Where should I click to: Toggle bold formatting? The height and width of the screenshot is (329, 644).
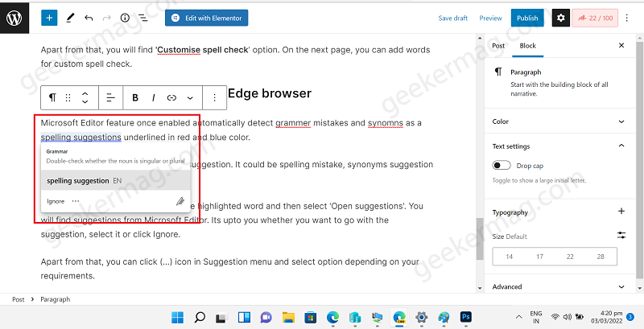pos(134,97)
